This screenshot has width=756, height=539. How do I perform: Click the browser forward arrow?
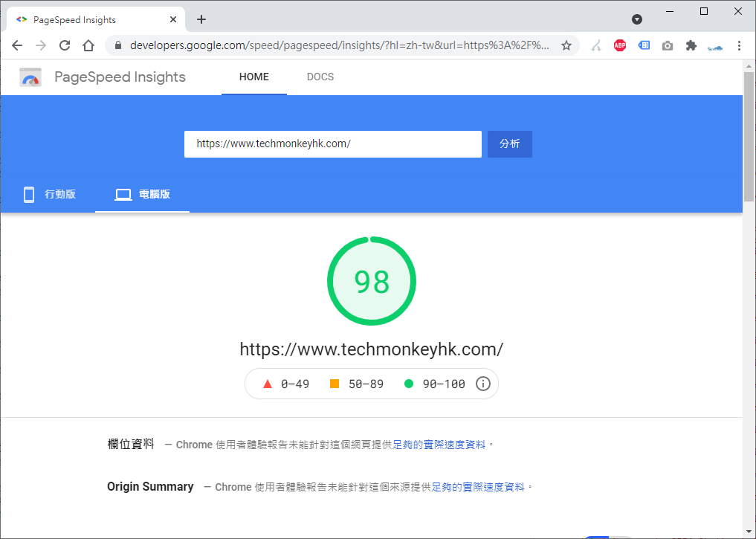41,45
